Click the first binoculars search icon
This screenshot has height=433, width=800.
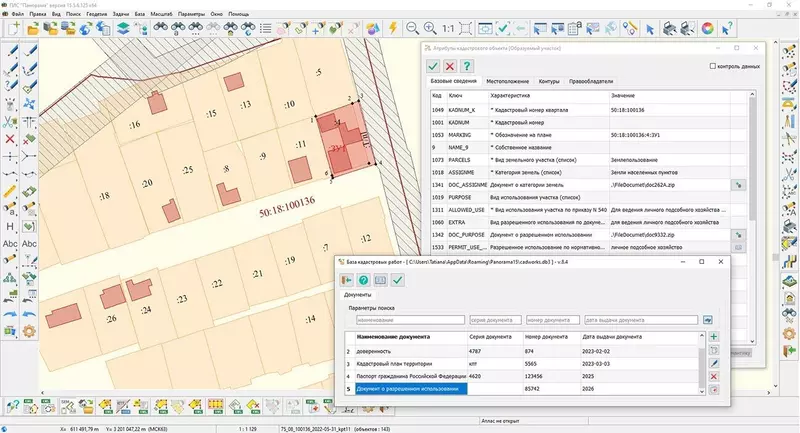pyautogui.click(x=161, y=29)
